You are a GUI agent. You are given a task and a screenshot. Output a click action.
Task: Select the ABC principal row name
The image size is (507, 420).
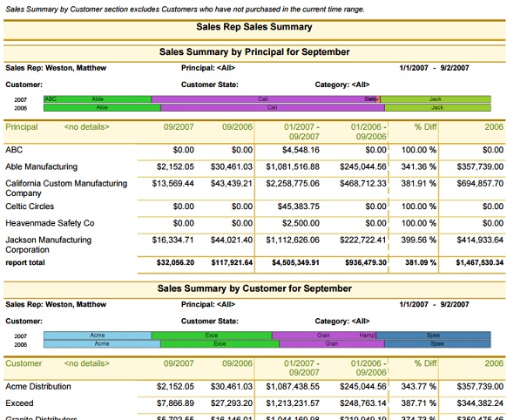(14, 150)
